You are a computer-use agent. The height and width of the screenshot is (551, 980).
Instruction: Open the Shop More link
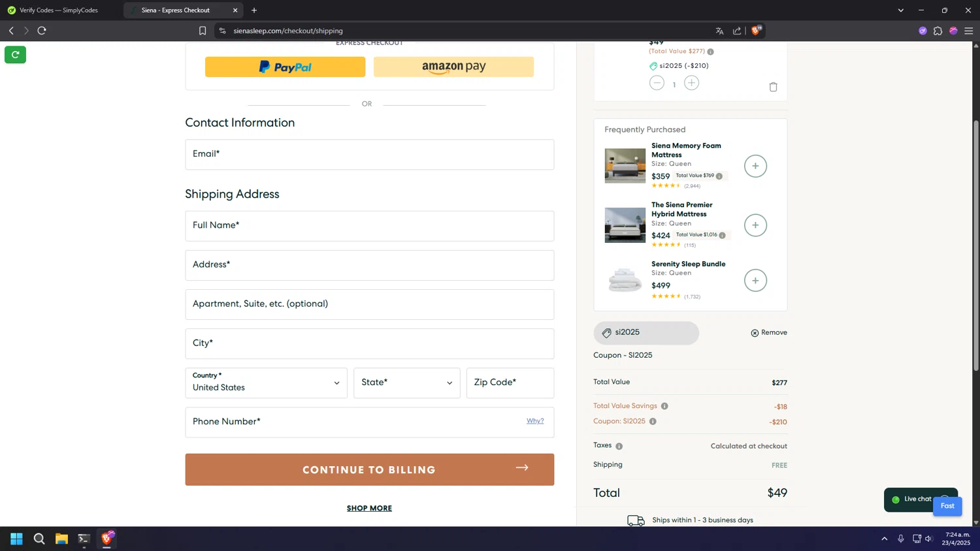tap(369, 508)
